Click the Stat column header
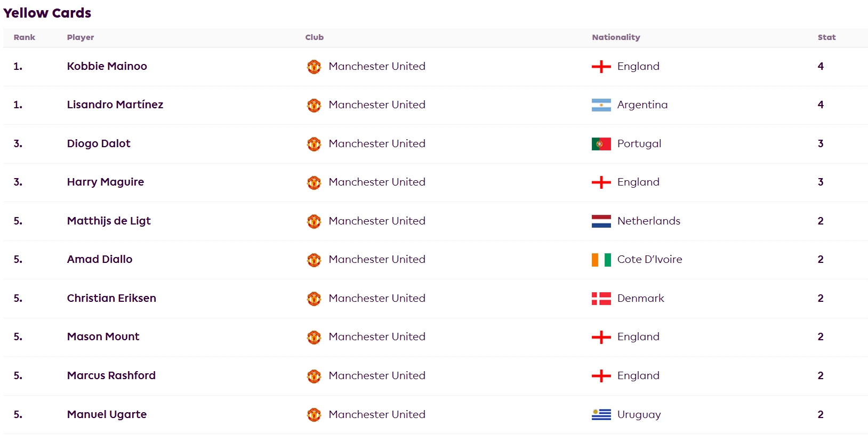 [x=826, y=37]
